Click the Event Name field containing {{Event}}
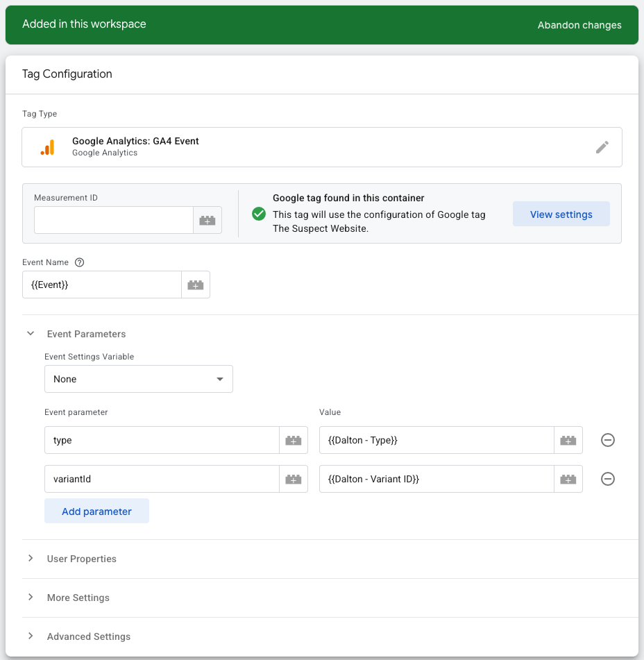Image resolution: width=644 pixels, height=660 pixels. point(102,285)
